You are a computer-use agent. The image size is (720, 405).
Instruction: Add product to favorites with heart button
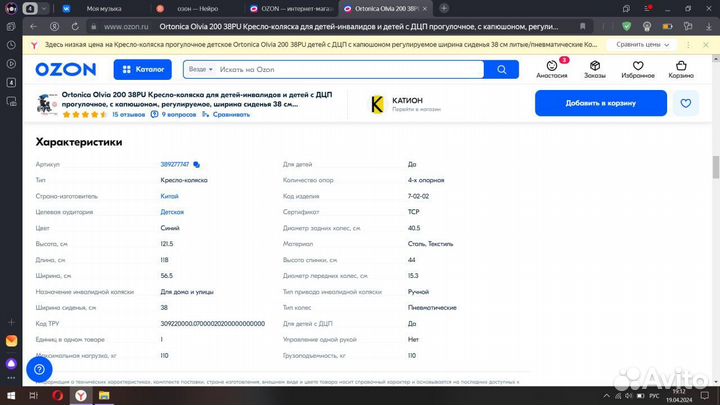click(686, 103)
